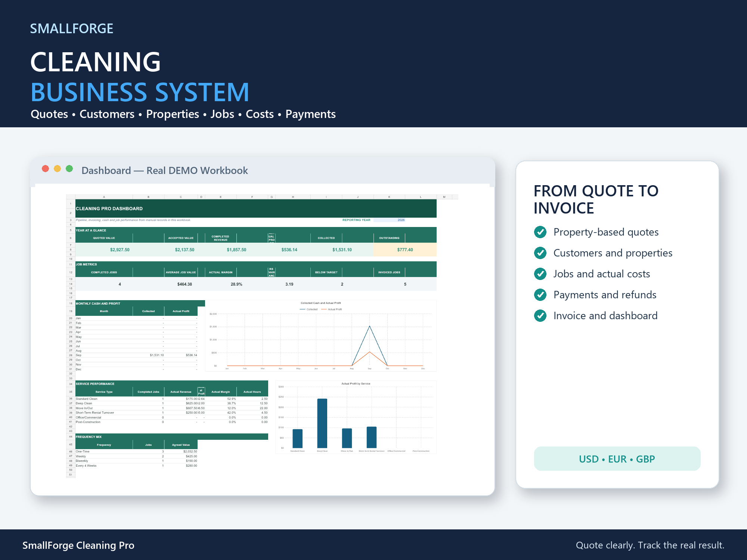The width and height of the screenshot is (747, 560).
Task: Click the checkmark beside Property-based quotes
Action: 540,232
